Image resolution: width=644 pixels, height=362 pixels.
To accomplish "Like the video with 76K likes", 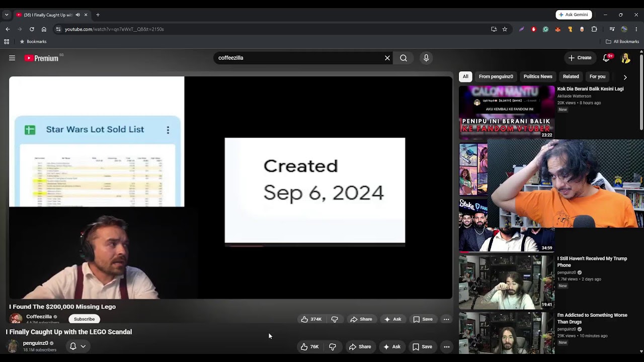I will [x=309, y=346].
